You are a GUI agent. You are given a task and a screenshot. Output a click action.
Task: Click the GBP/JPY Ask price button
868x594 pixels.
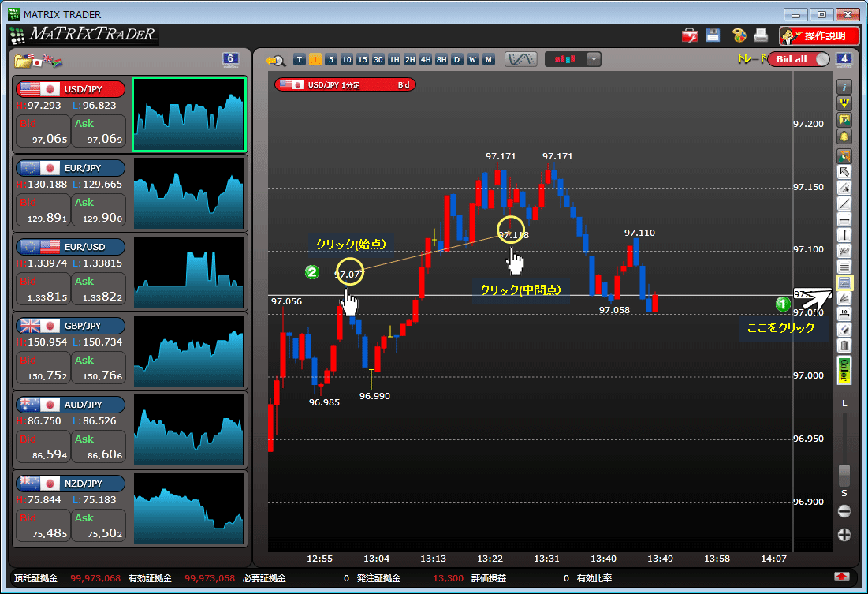click(99, 368)
